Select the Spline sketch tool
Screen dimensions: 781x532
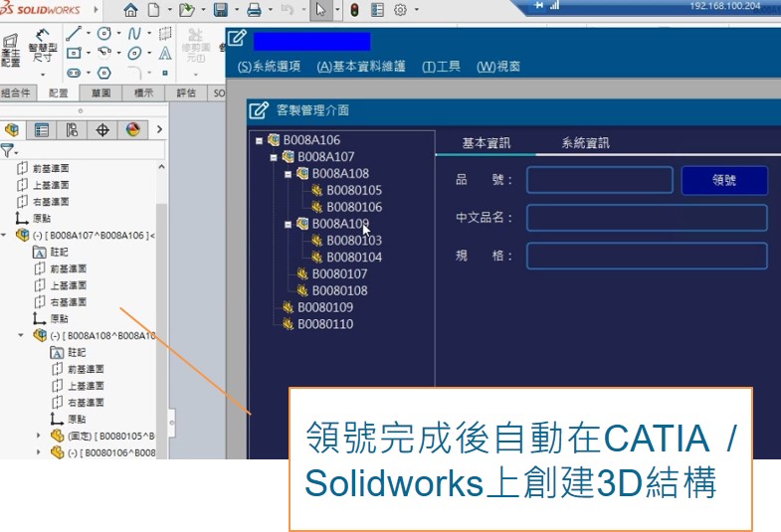click(x=134, y=34)
